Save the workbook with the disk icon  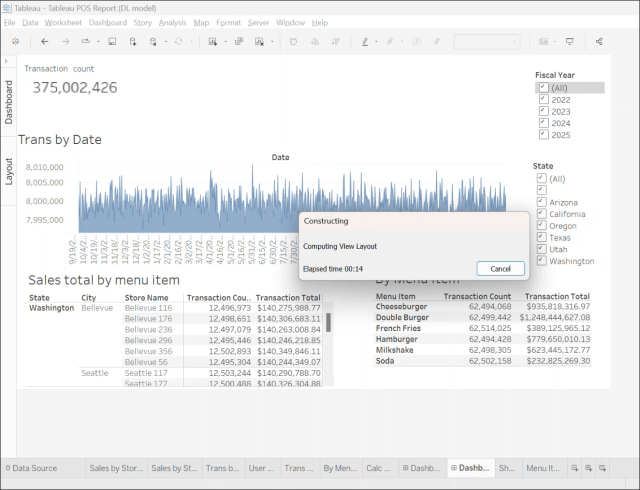click(x=112, y=41)
